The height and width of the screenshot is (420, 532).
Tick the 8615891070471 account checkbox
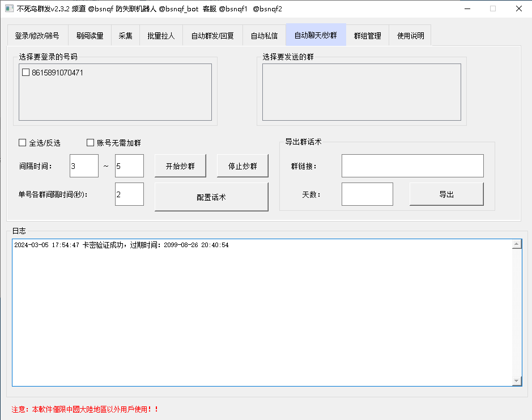pyautogui.click(x=25, y=73)
